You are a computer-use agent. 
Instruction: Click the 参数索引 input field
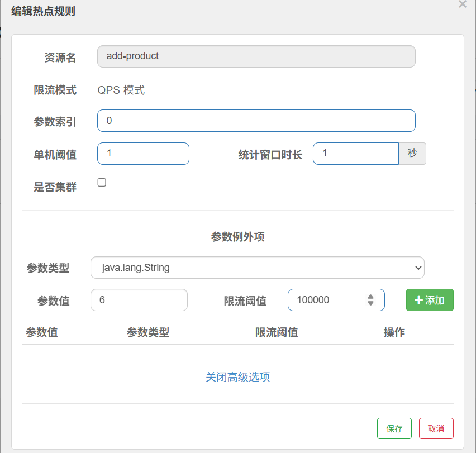click(x=256, y=121)
